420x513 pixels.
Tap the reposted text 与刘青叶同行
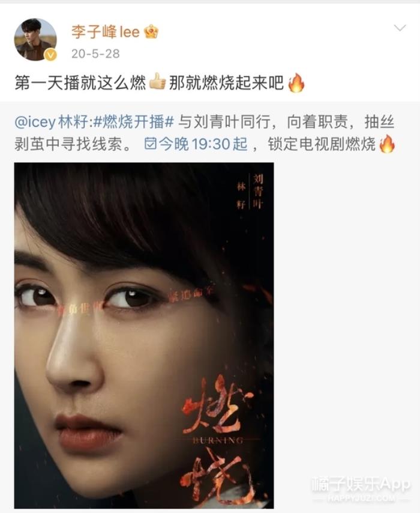pos(224,123)
